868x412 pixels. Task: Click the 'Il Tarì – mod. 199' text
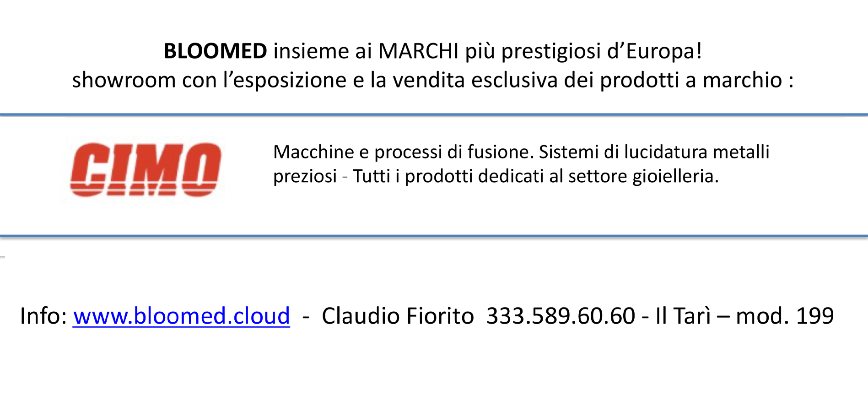click(744, 316)
